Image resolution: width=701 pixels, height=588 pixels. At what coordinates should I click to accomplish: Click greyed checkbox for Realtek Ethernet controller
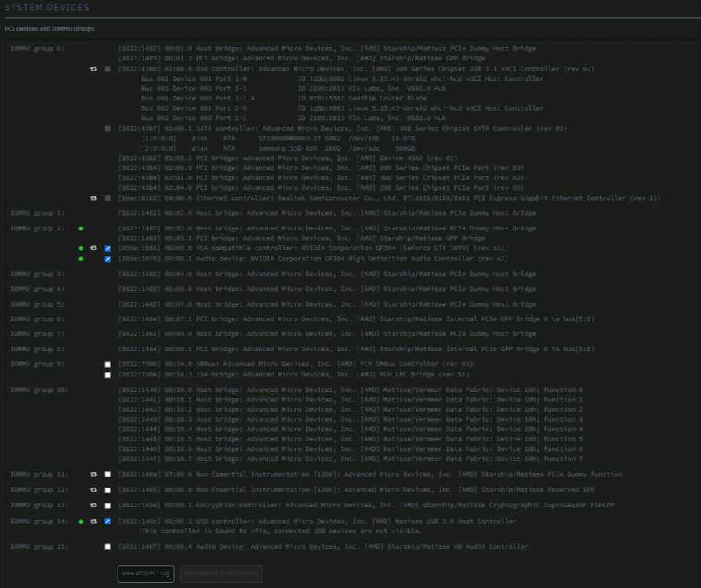(107, 198)
